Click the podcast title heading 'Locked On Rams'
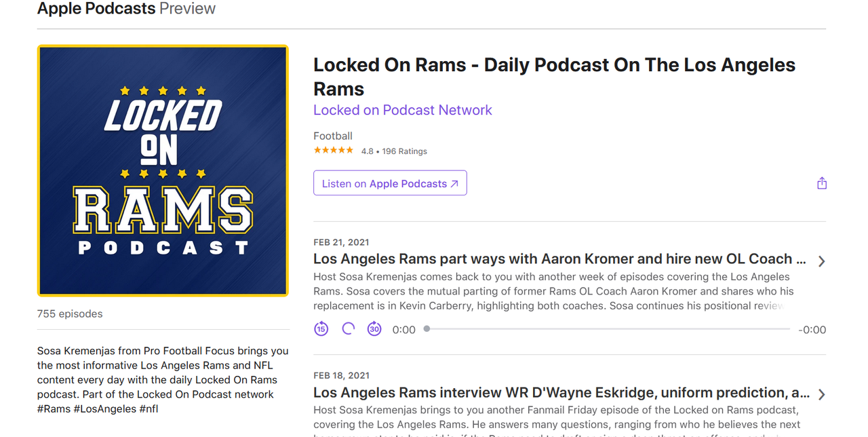 point(554,77)
